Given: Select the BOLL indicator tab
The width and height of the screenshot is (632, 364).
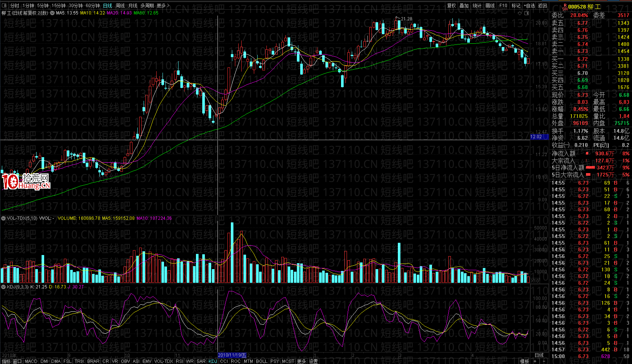Looking at the screenshot, I should click(262, 361).
